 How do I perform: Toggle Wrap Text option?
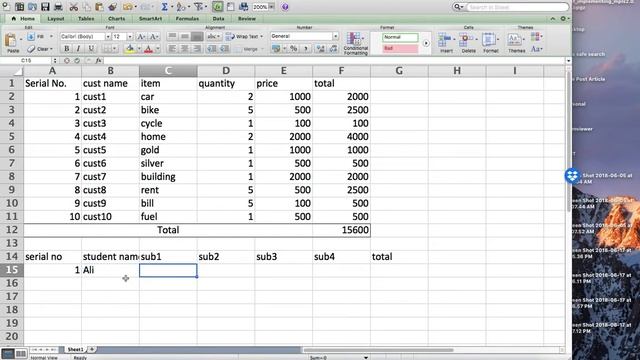click(244, 36)
